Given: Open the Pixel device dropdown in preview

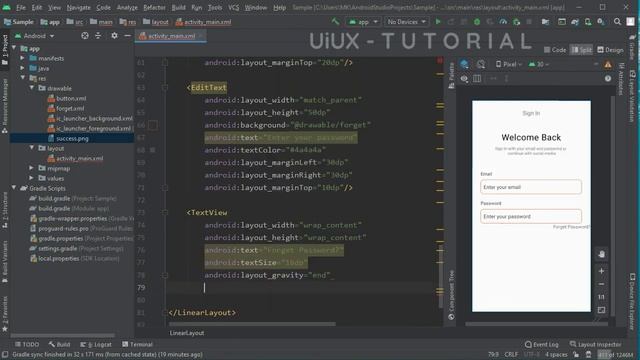Looking at the screenshot, I should tap(509, 64).
